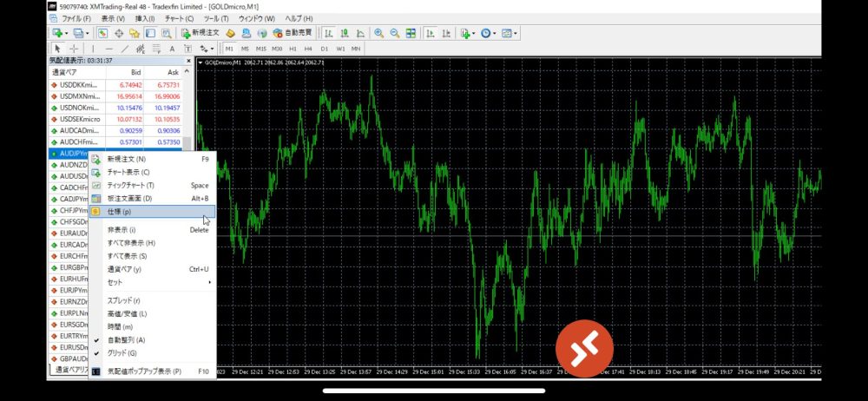The image size is (868, 401).
Task: Toggle the chart auto scroll icon
Action: tap(430, 33)
